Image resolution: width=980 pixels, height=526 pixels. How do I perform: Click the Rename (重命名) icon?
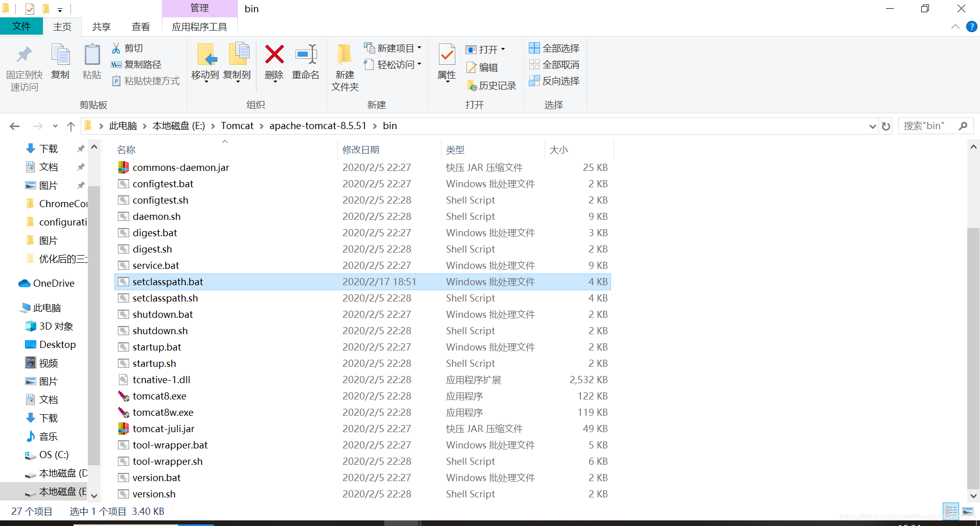[x=306, y=54]
